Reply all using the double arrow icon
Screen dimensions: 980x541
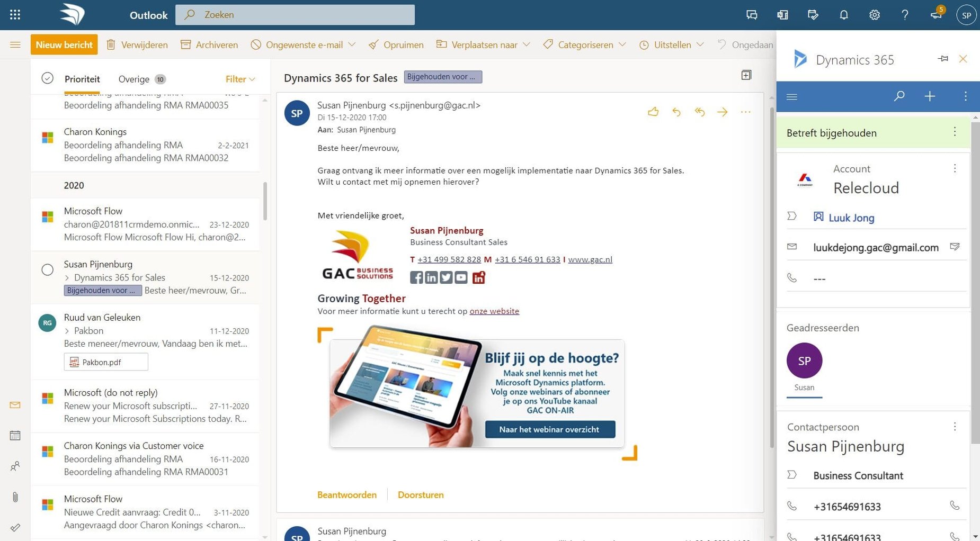point(700,112)
